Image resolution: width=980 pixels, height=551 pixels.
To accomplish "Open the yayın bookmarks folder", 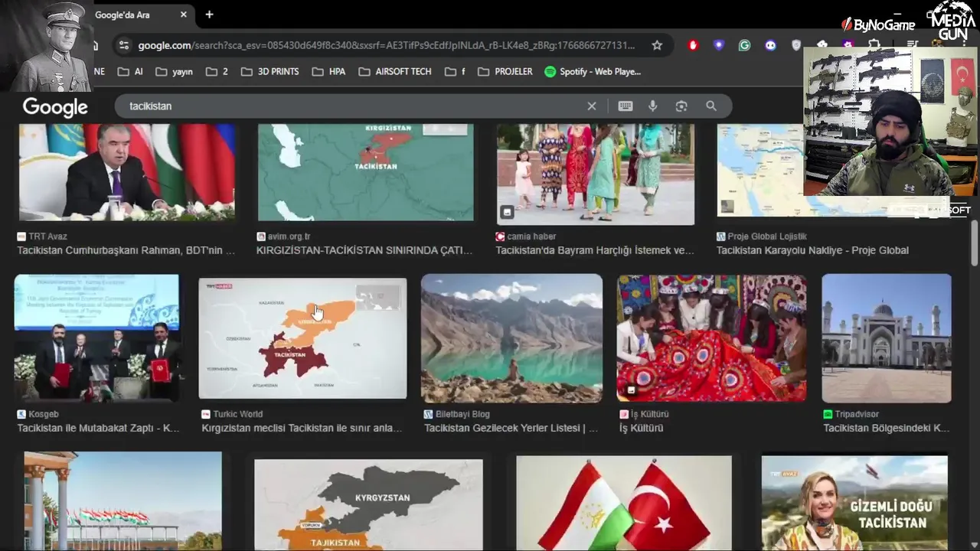I will point(174,71).
